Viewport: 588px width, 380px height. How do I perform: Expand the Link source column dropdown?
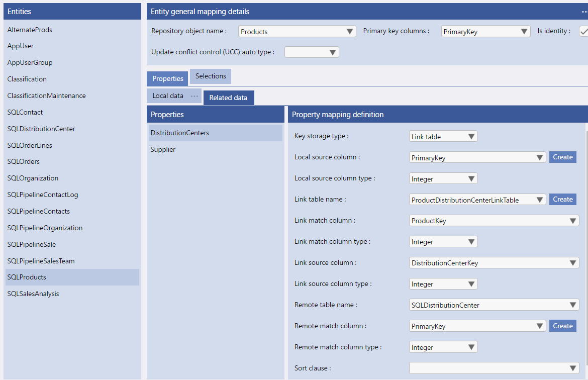click(494, 263)
